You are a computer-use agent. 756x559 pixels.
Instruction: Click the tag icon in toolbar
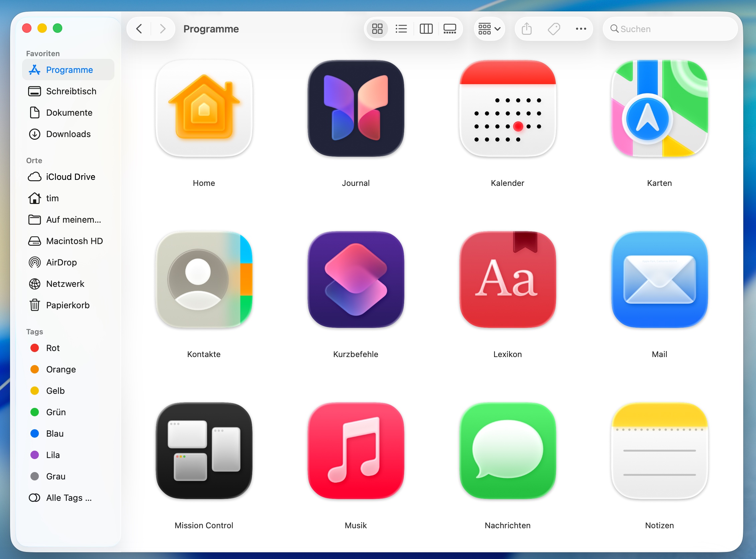pyautogui.click(x=554, y=29)
